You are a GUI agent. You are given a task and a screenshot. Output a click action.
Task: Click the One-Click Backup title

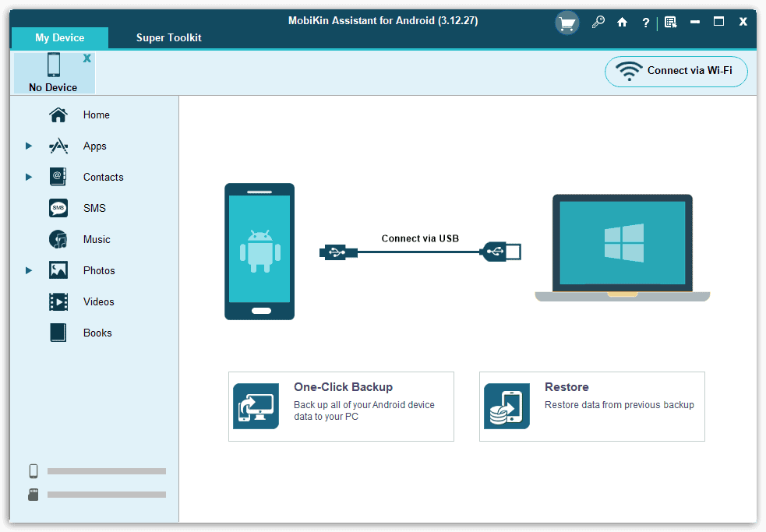tap(343, 387)
